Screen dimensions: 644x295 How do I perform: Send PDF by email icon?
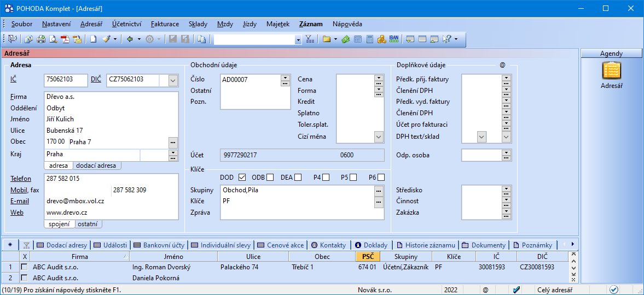[77, 39]
